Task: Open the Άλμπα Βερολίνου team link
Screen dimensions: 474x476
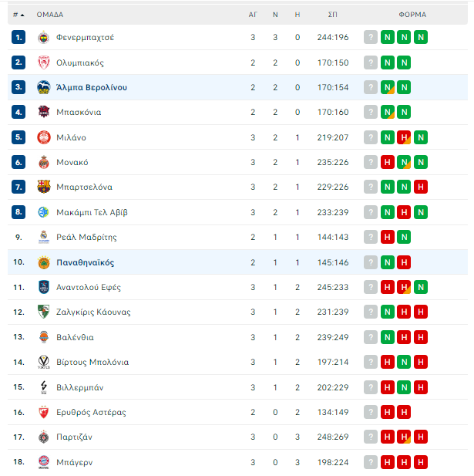Action: tap(92, 87)
